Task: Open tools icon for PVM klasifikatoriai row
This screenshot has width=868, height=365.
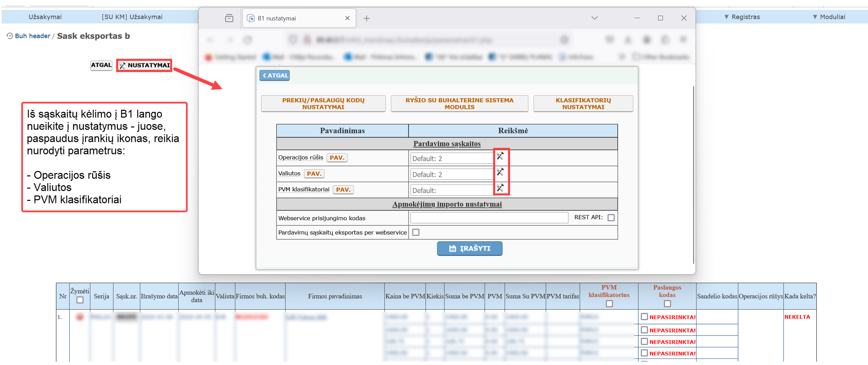Action: coord(500,188)
